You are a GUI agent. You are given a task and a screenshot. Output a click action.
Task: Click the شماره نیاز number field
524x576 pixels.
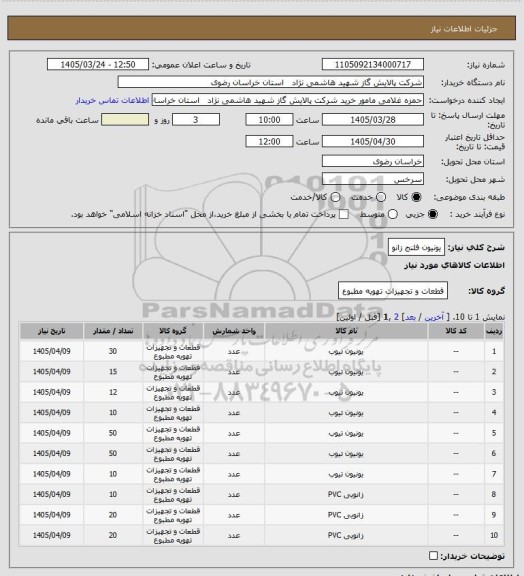pyautogui.click(x=373, y=64)
